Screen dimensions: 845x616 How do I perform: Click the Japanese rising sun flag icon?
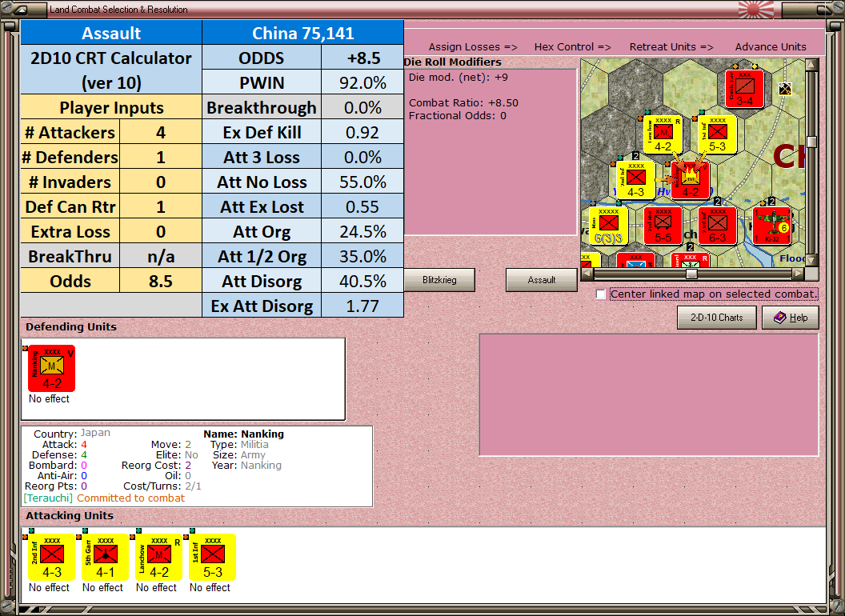pyautogui.click(x=756, y=9)
